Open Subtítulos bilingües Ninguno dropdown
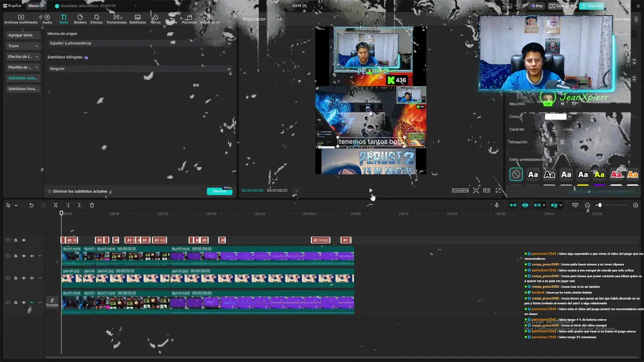This screenshot has width=644, height=362. (140, 68)
